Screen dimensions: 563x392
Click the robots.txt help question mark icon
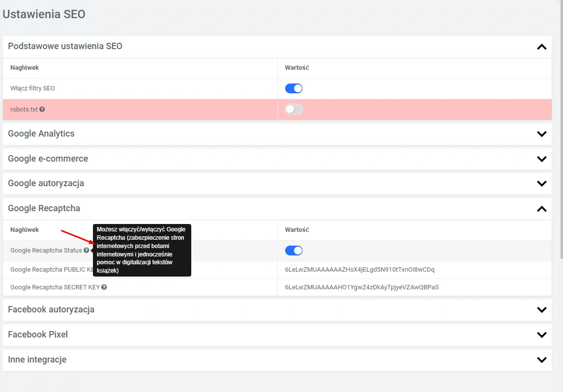click(42, 110)
